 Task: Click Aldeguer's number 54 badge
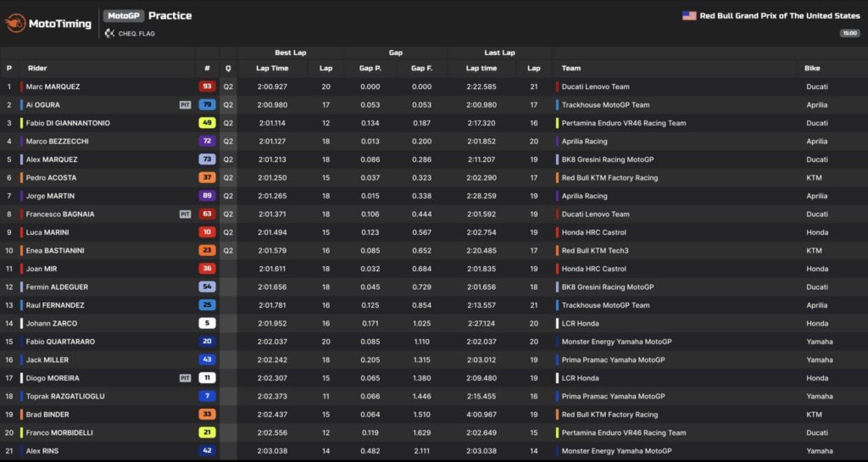(x=207, y=287)
